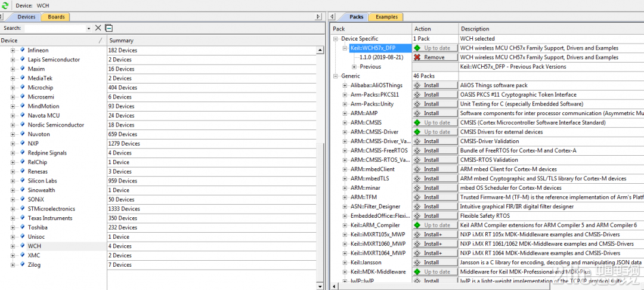This screenshot has height=290, width=644.
Task: Click the devices list scrollbar down arrow
Action: pos(320,286)
